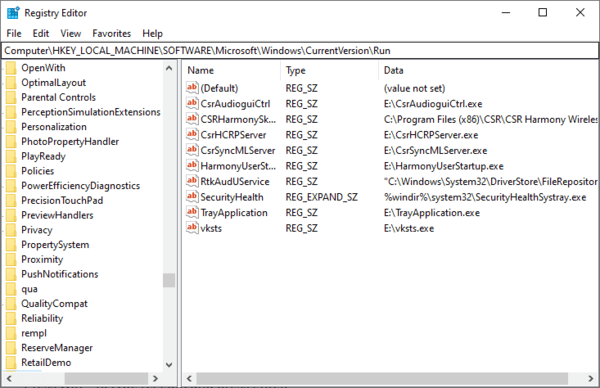Select the qua key in tree
Viewport: 600px width, 388px height.
click(29, 289)
